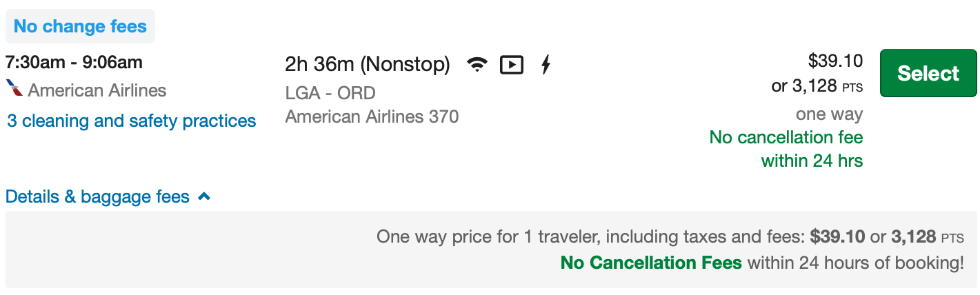Select the $39.10 flight
Viewport: 980px width, 295px height.
click(928, 73)
